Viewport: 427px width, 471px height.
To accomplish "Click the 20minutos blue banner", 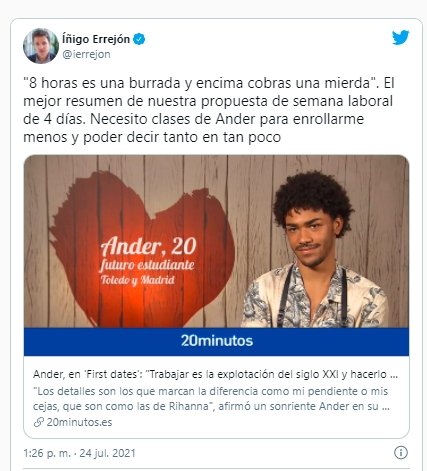I will [216, 341].
